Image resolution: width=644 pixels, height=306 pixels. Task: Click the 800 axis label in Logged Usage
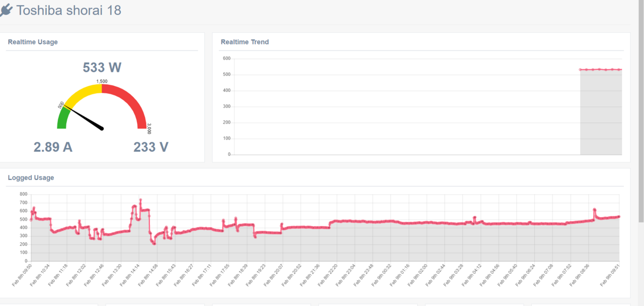[x=23, y=194]
